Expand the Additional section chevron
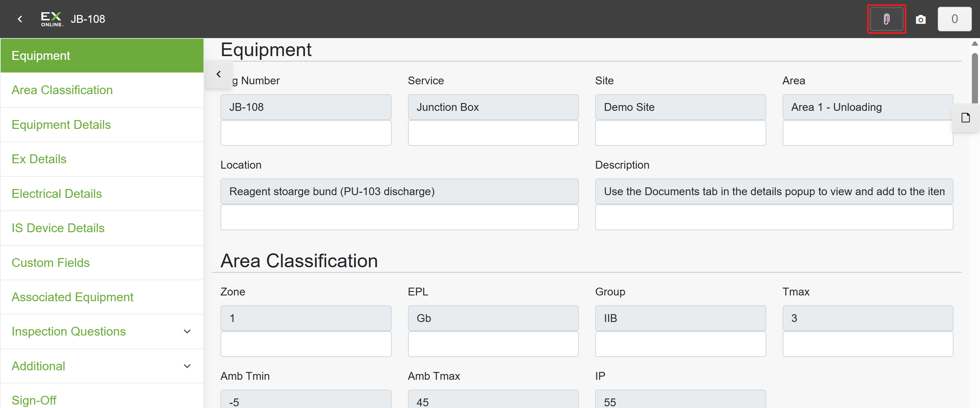Screen dimensions: 980x408 187,366
